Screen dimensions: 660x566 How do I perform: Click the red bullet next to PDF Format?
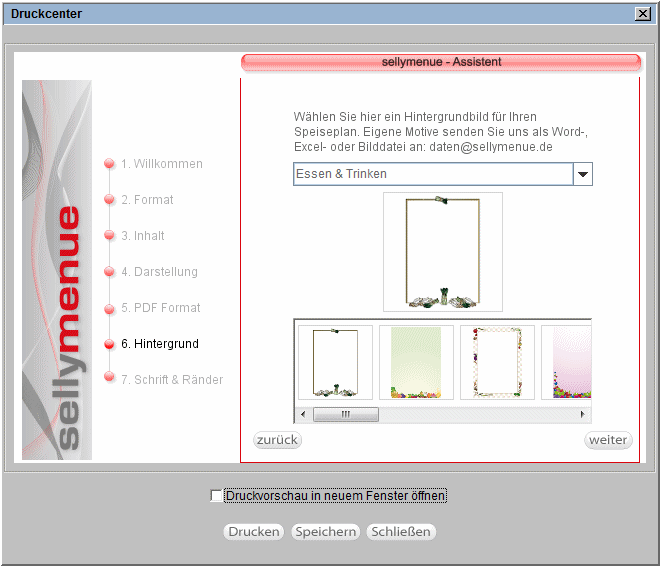pos(109,309)
